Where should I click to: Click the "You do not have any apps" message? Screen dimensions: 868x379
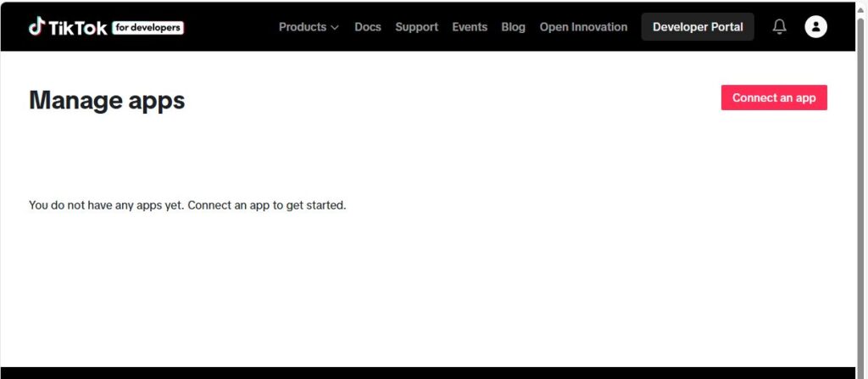[x=187, y=205]
